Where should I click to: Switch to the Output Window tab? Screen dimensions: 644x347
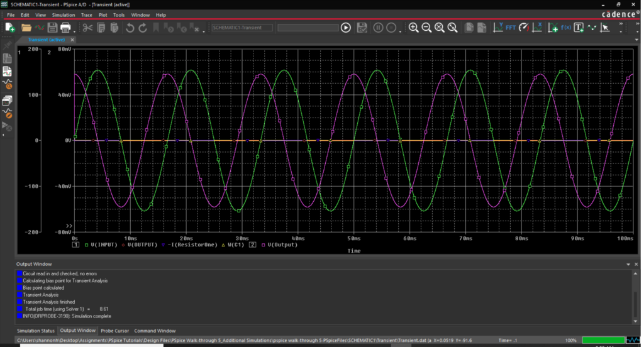(77, 330)
